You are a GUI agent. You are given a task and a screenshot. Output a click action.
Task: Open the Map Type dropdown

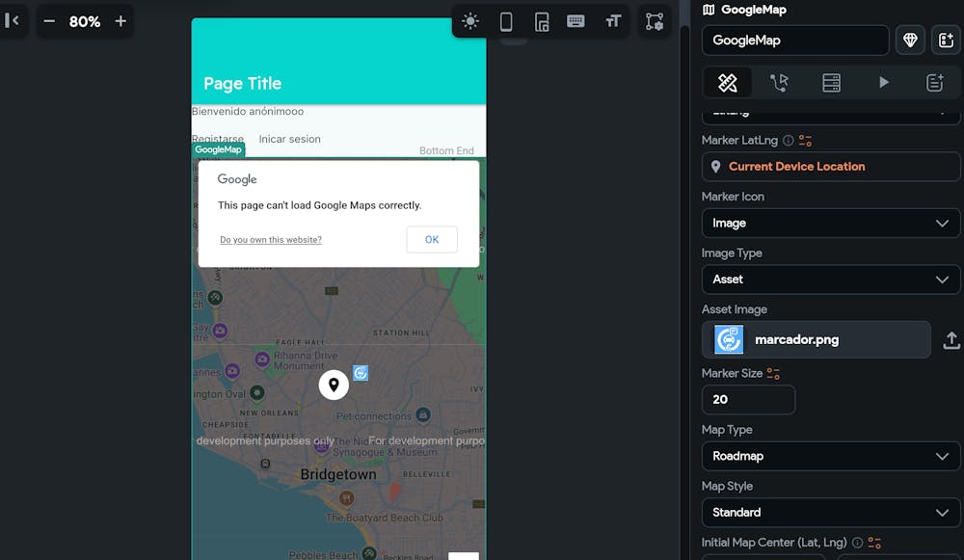click(x=831, y=456)
